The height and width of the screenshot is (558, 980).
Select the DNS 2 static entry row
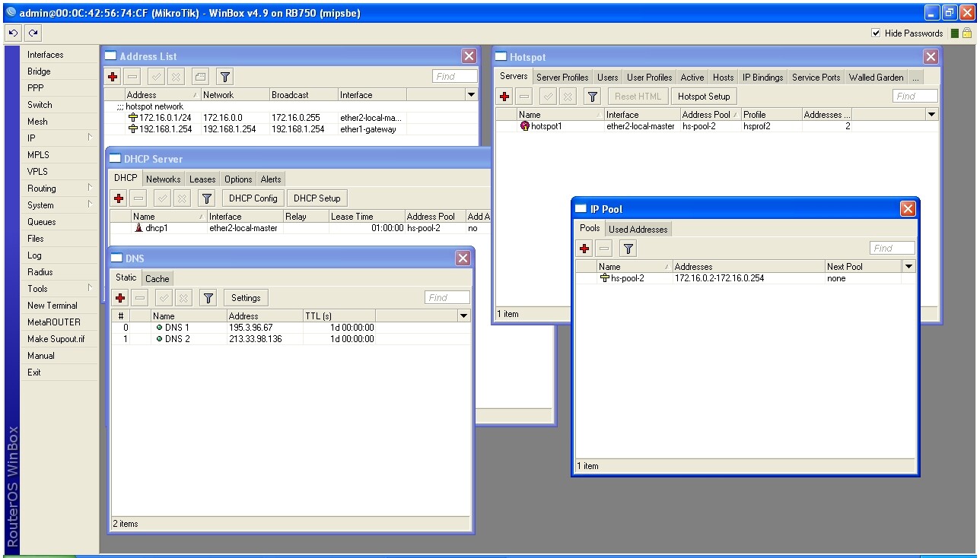click(x=291, y=339)
